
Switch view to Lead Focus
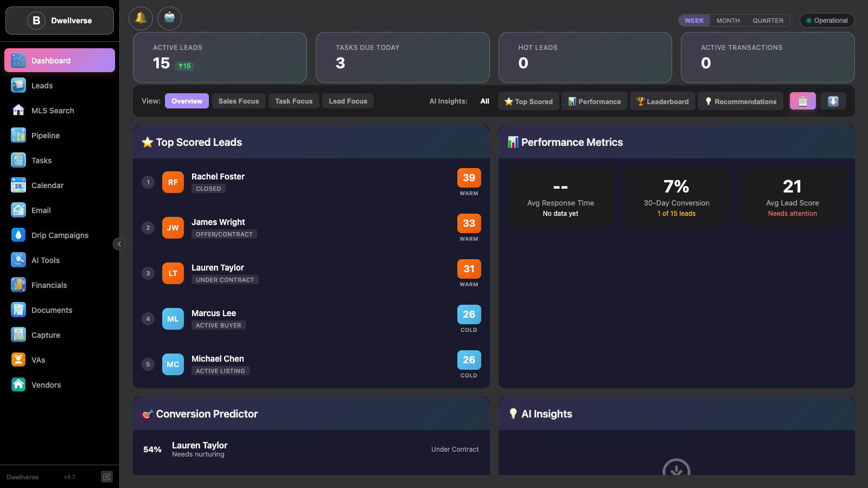pos(348,101)
